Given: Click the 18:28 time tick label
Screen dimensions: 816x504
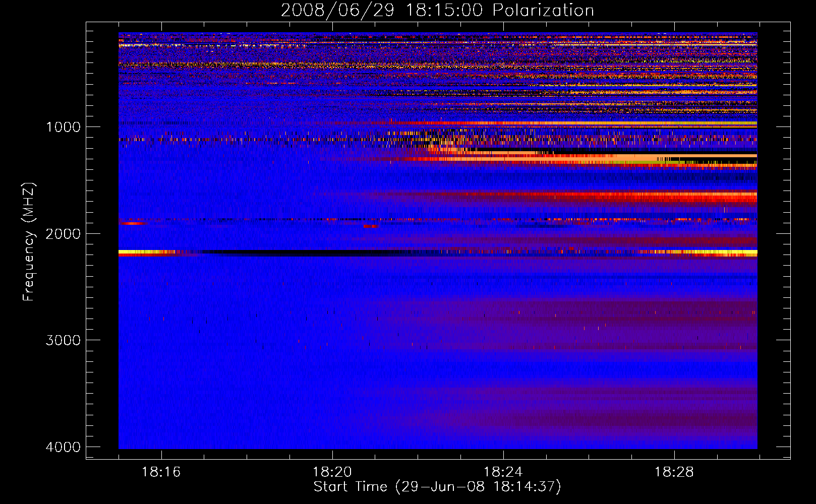Looking at the screenshot, I should coord(674,472).
